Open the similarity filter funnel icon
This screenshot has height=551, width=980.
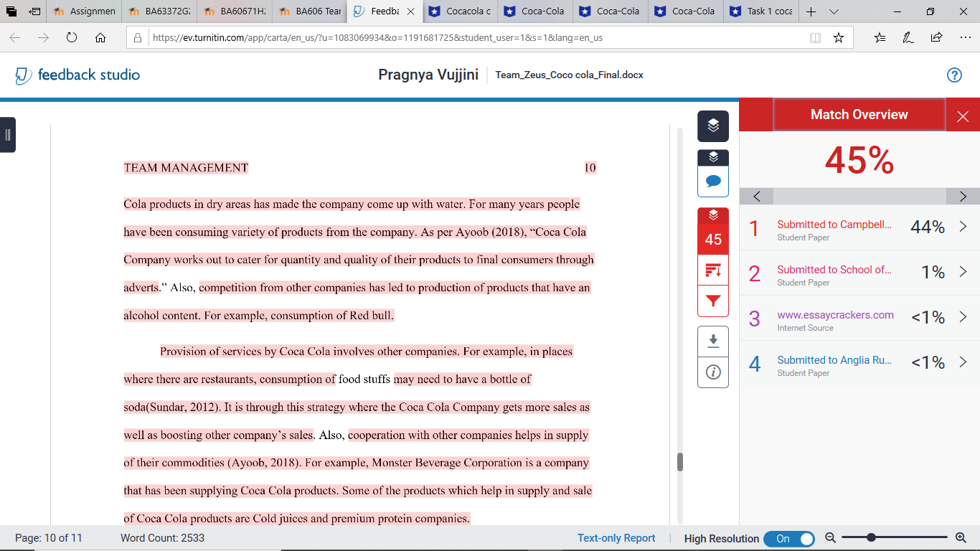point(713,301)
